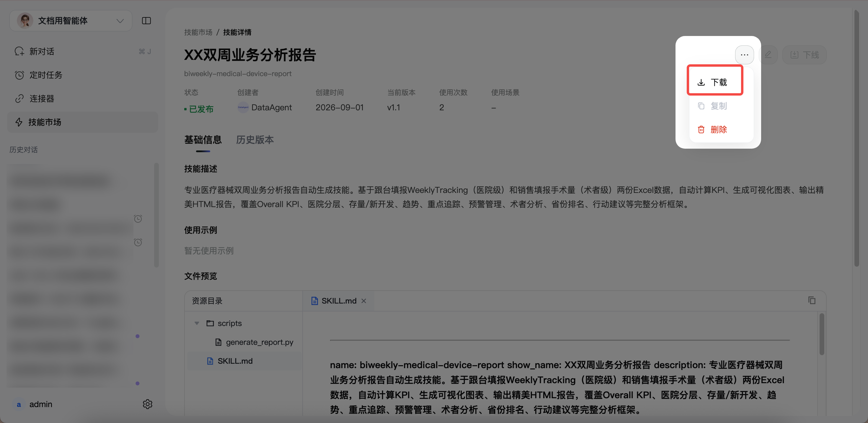Open 定时任务 scheduled tasks
Screen dimensions: 868x423
tap(83, 75)
